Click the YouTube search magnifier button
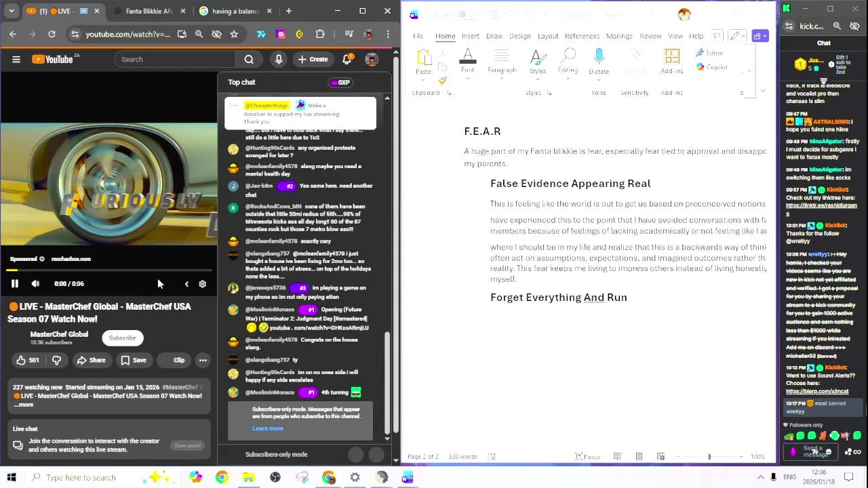The image size is (868, 488). tap(249, 59)
